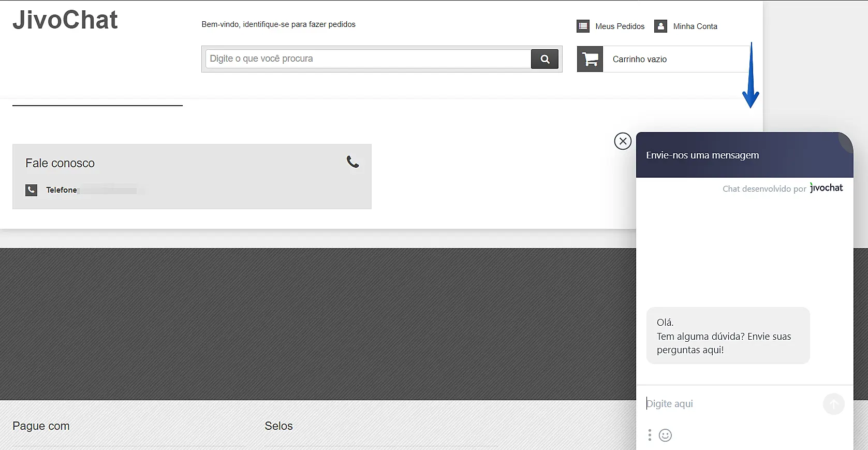
Task: Click the "Envie-nos uma mensagem" chat header
Action: tap(702, 155)
